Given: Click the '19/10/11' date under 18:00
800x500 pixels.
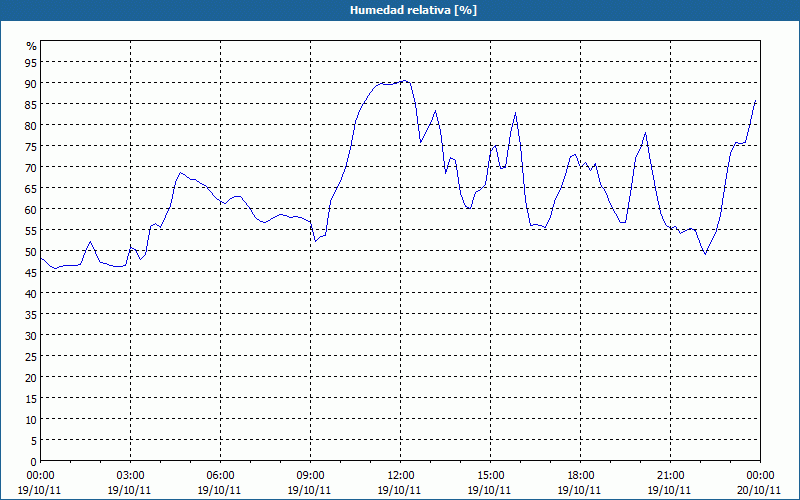Looking at the screenshot, I should pos(580,490).
